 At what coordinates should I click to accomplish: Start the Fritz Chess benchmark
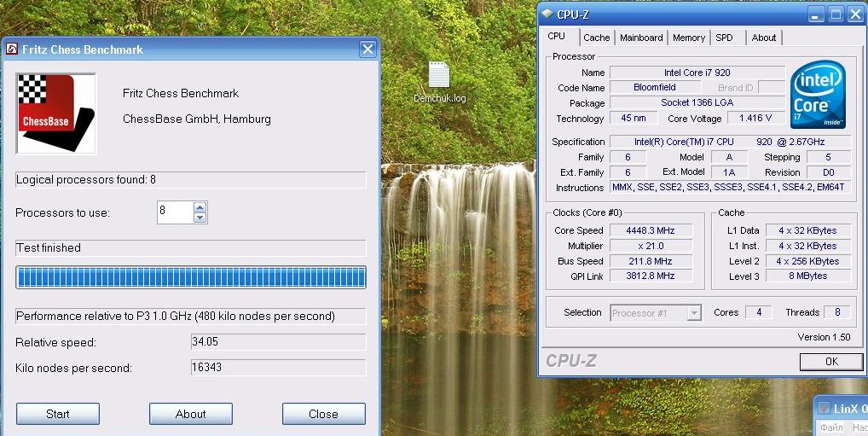(x=58, y=414)
